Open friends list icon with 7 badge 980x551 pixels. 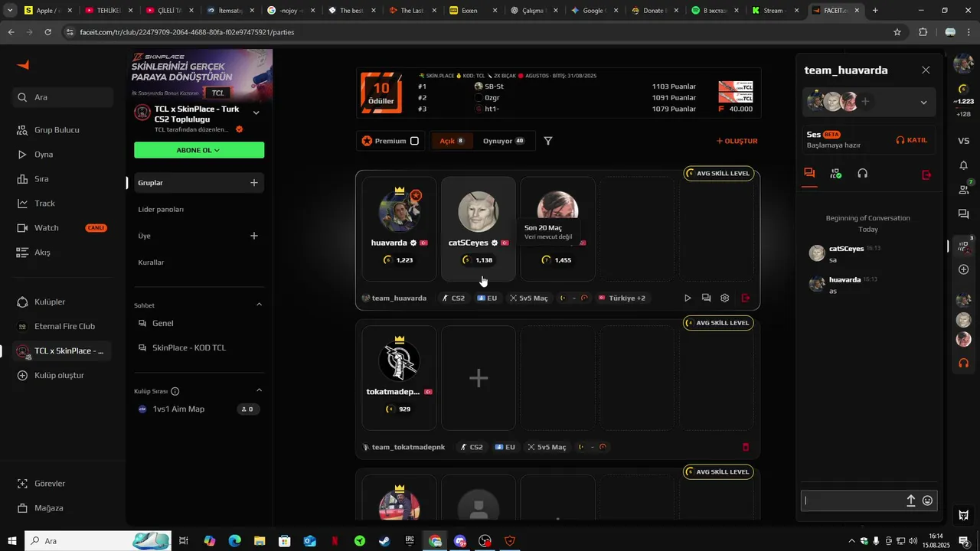tap(964, 189)
